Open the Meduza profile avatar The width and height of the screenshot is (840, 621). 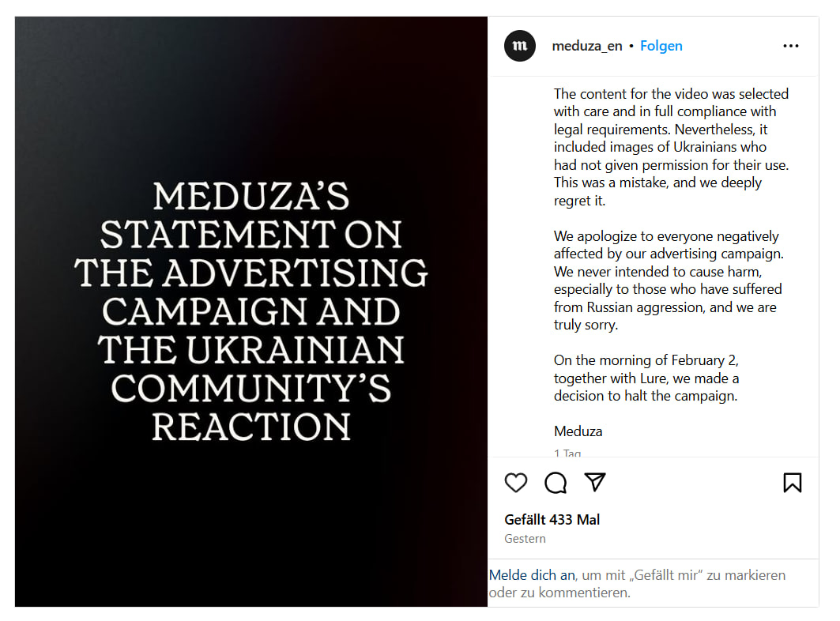click(x=520, y=46)
